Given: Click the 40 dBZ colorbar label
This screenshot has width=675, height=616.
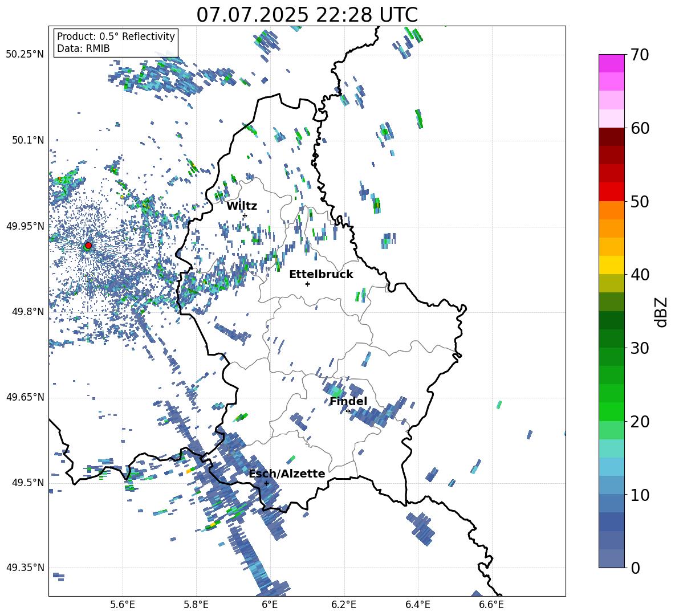Looking at the screenshot, I should point(639,275).
